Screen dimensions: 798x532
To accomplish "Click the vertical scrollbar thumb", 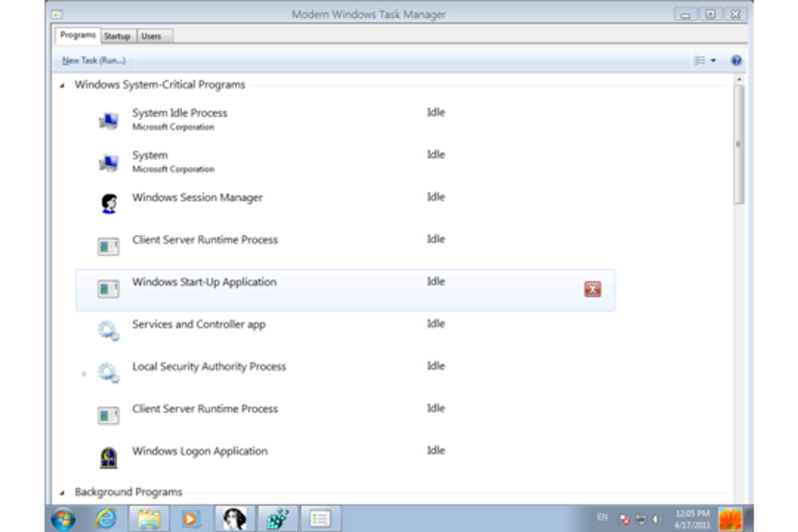I will pos(739,144).
